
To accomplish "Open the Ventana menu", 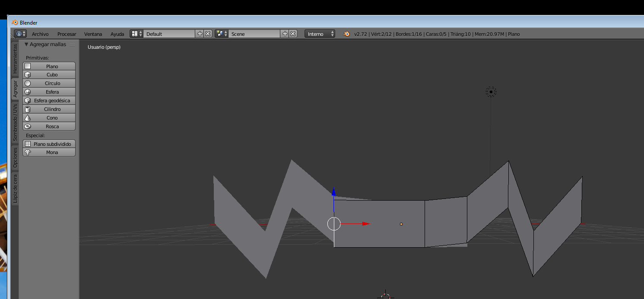I will pyautogui.click(x=93, y=34).
